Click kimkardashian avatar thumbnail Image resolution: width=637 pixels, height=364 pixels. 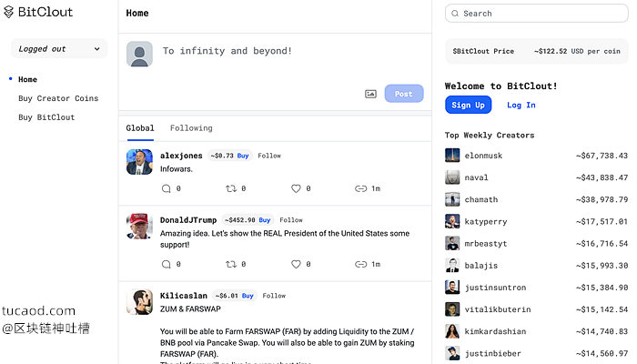[452, 331]
